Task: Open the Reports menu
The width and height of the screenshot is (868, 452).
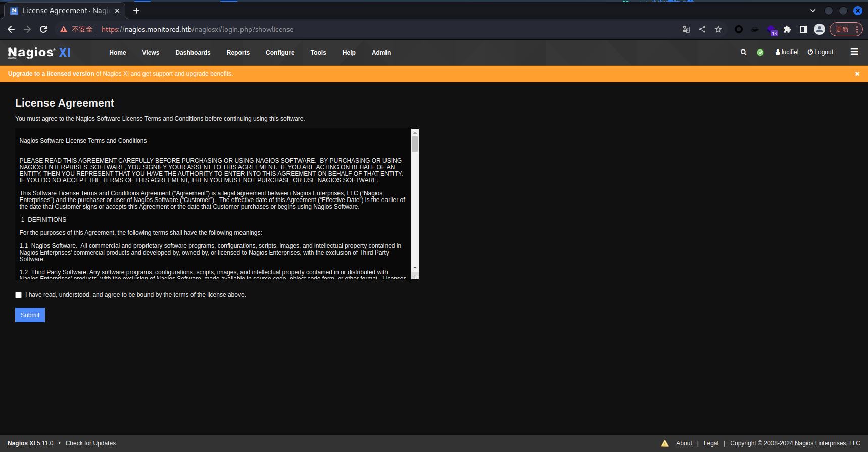Action: tap(238, 53)
